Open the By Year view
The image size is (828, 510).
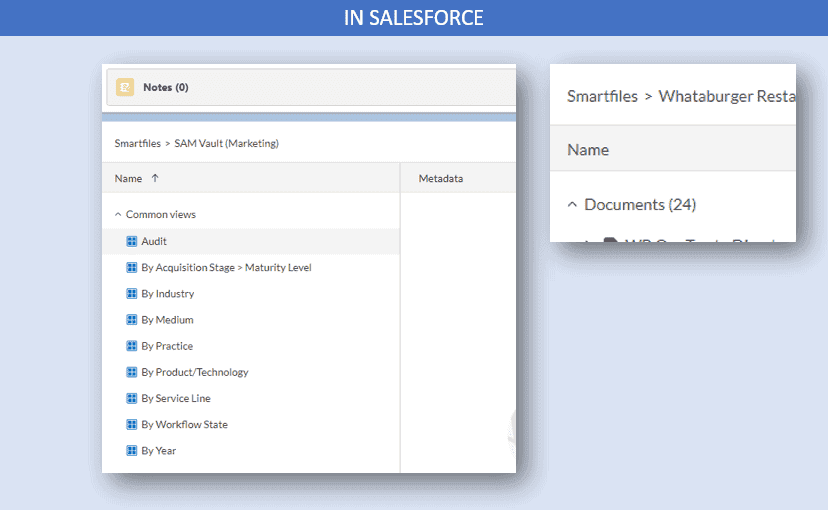point(158,450)
